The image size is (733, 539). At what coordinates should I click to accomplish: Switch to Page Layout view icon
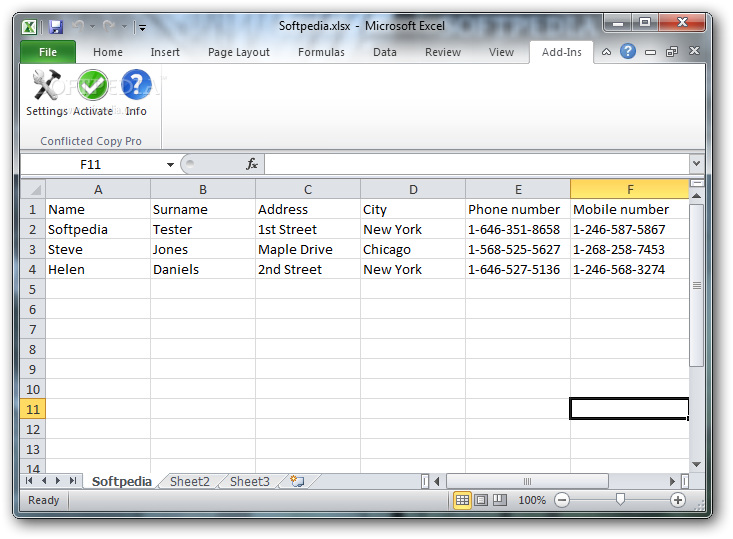pyautogui.click(x=481, y=500)
